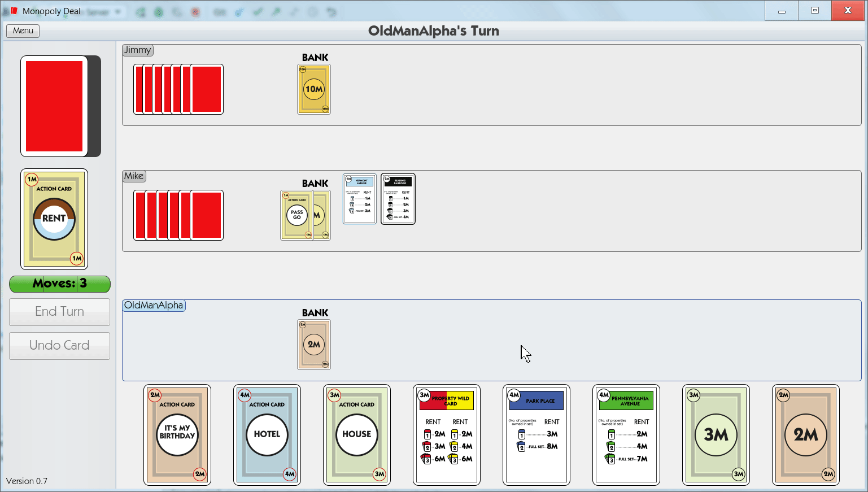Minimize the Monopoly Deal window
The height and width of the screenshot is (492, 868).
tap(782, 10)
